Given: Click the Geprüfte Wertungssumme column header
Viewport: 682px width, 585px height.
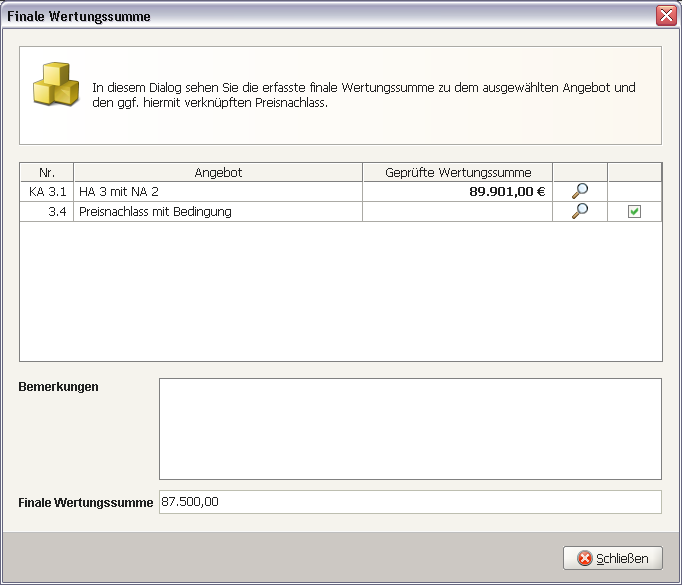Looking at the screenshot, I should pos(457,172).
